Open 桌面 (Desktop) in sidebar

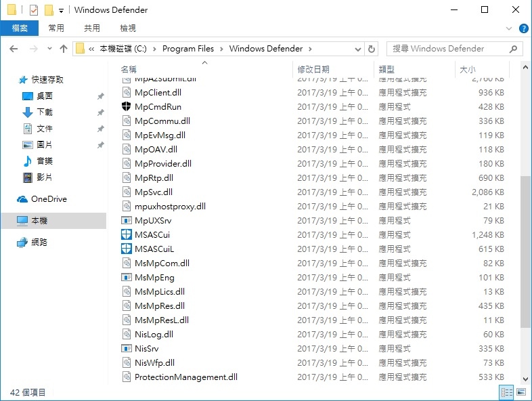[45, 96]
